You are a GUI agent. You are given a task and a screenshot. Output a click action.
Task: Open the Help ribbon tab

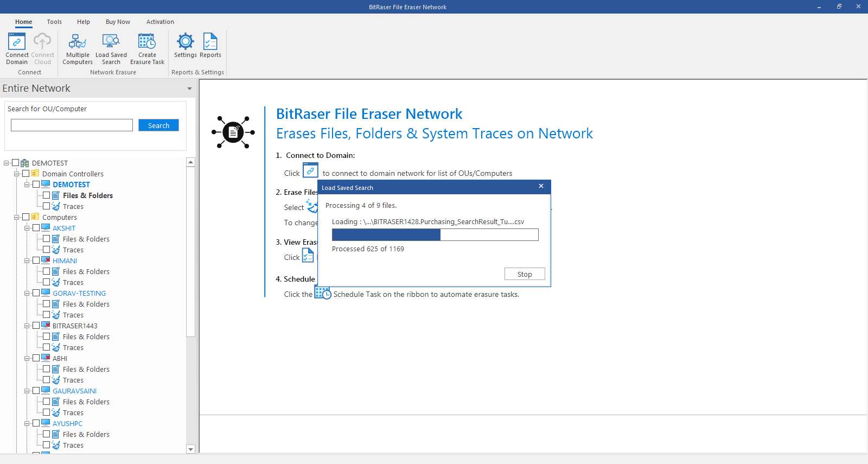click(84, 22)
